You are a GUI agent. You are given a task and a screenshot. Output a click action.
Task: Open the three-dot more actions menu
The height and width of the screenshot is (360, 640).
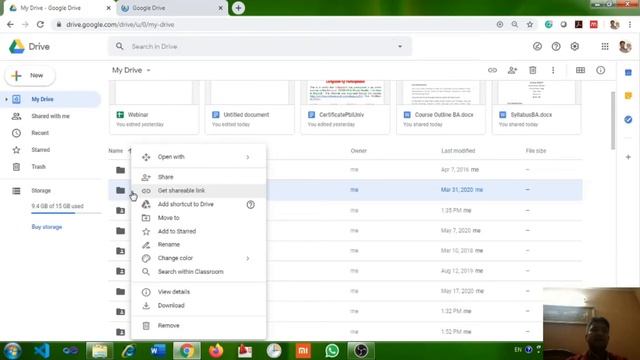pyautogui.click(x=553, y=70)
